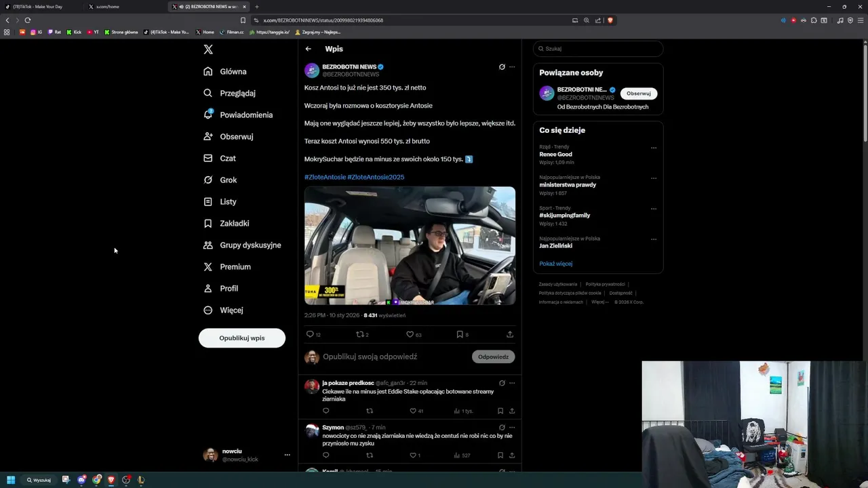The height and width of the screenshot is (488, 868).
Task: View 527 views stats on Szymon's reply
Action: (462, 455)
